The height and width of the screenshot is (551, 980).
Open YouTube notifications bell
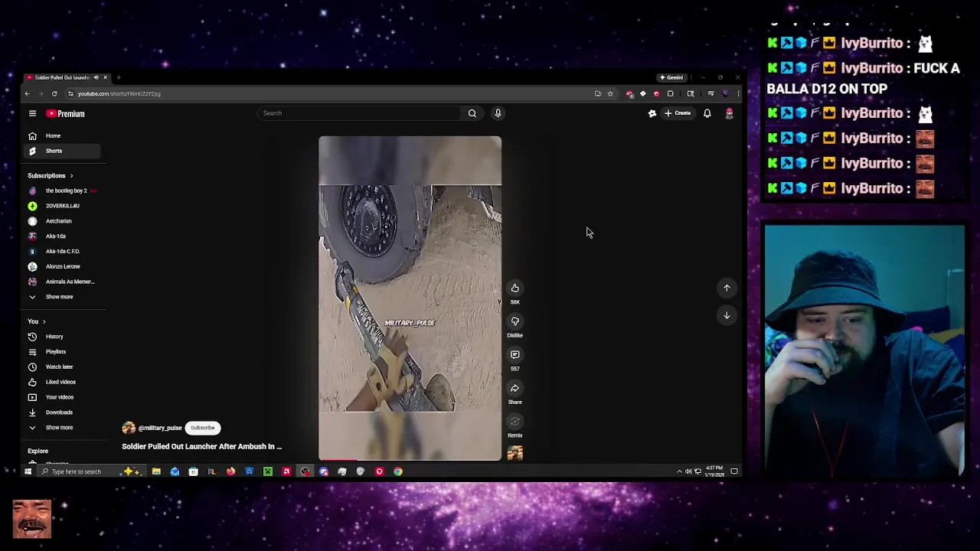point(707,113)
